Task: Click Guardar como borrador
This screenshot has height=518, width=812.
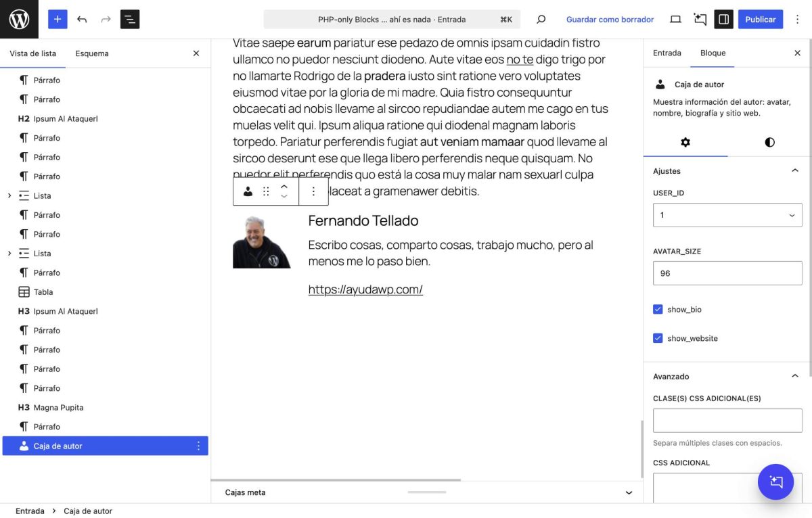Action: pyautogui.click(x=610, y=20)
